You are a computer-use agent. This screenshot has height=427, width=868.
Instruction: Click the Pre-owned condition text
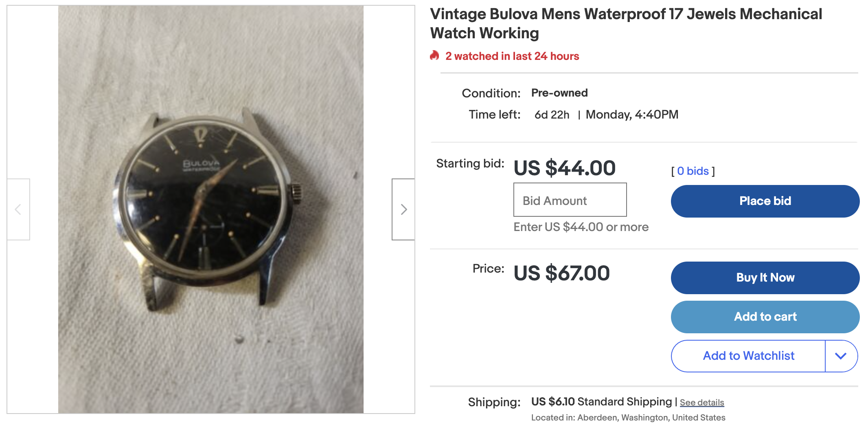(x=559, y=93)
